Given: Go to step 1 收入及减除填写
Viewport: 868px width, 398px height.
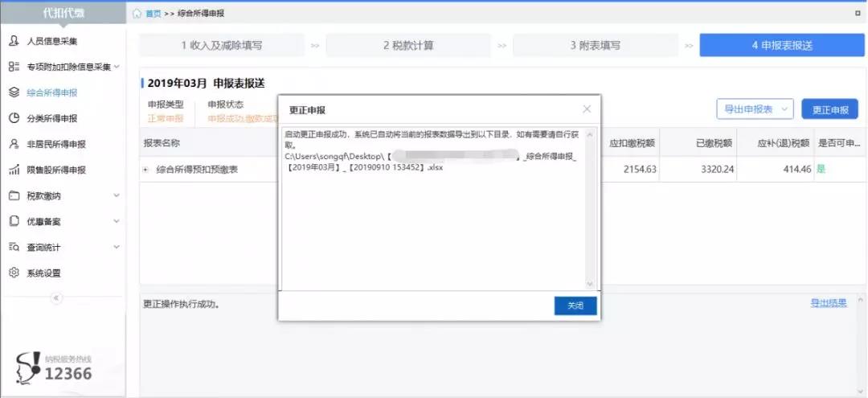Looking at the screenshot, I should (x=221, y=46).
